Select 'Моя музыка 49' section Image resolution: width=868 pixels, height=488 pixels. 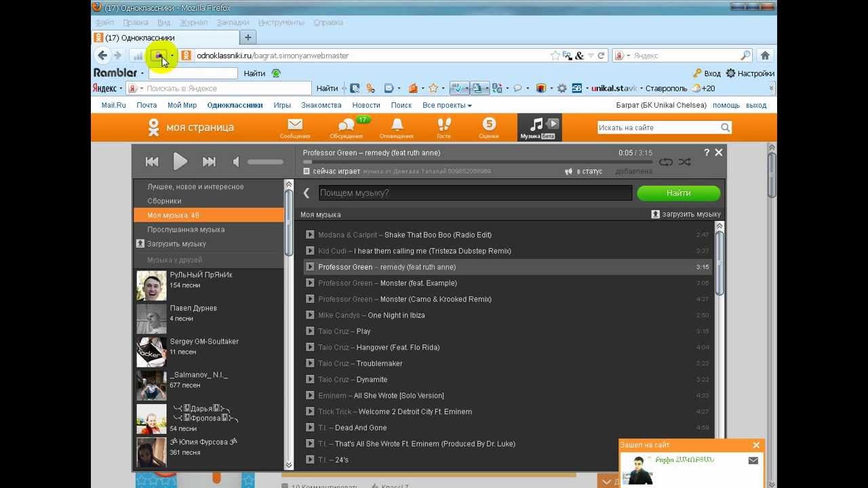pyautogui.click(x=209, y=215)
